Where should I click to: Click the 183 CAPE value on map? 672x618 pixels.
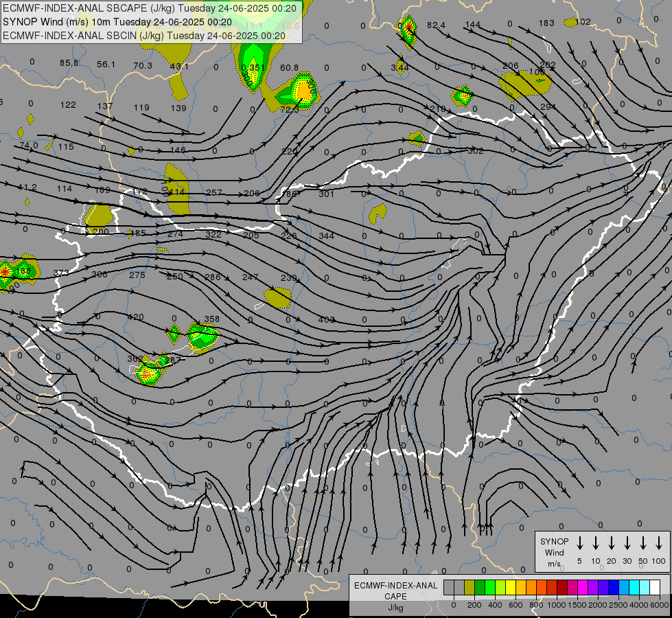coord(546,23)
